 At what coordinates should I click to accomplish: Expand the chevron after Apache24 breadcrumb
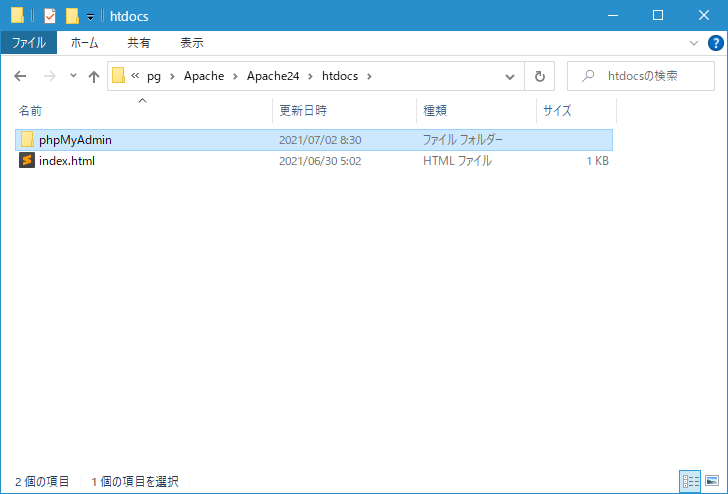point(311,76)
